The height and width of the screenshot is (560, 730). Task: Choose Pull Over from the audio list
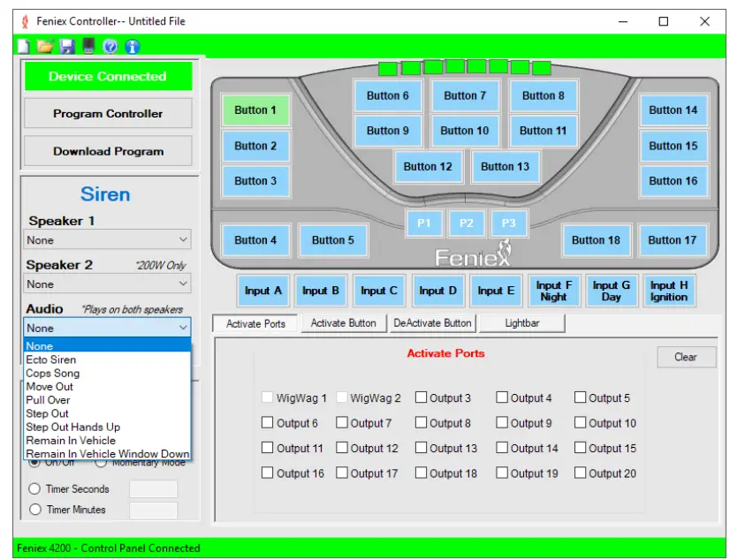point(48,400)
